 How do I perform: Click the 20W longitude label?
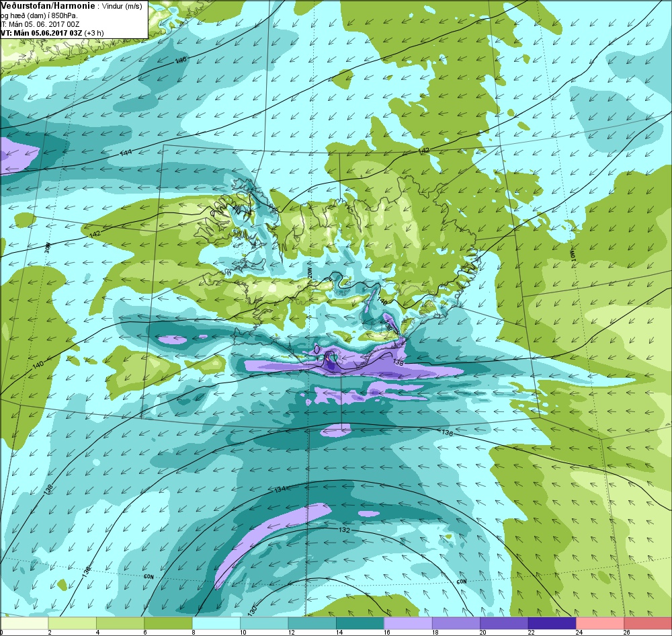click(309, 273)
